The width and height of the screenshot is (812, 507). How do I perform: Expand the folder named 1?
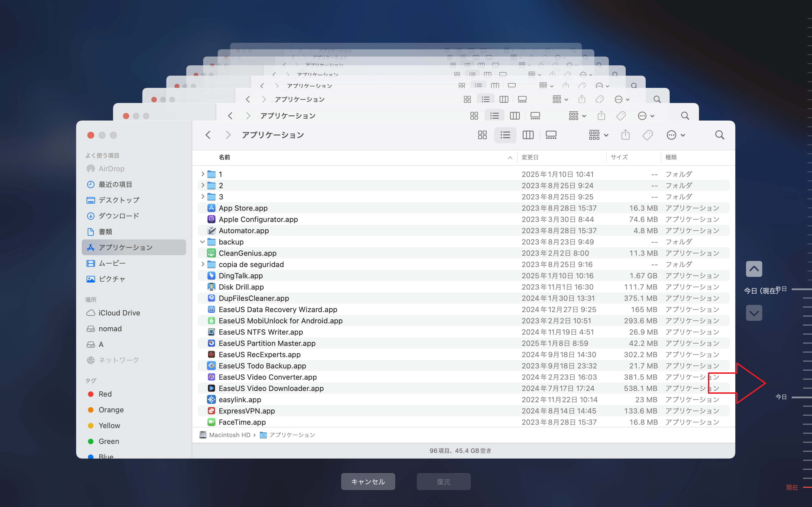tap(203, 174)
